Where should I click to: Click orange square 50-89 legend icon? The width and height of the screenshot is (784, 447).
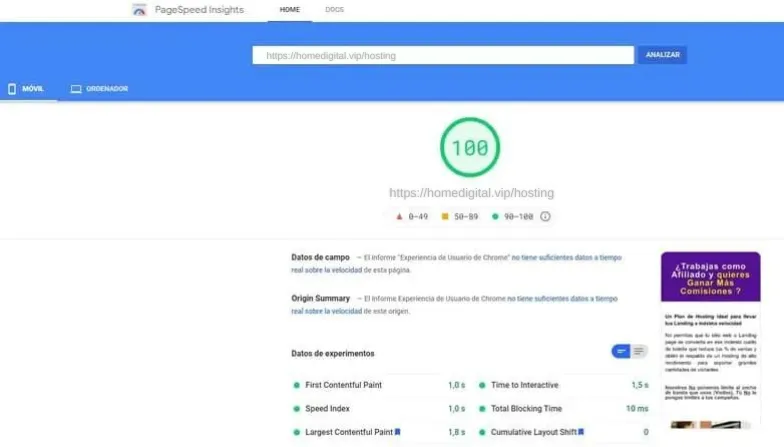(x=445, y=216)
